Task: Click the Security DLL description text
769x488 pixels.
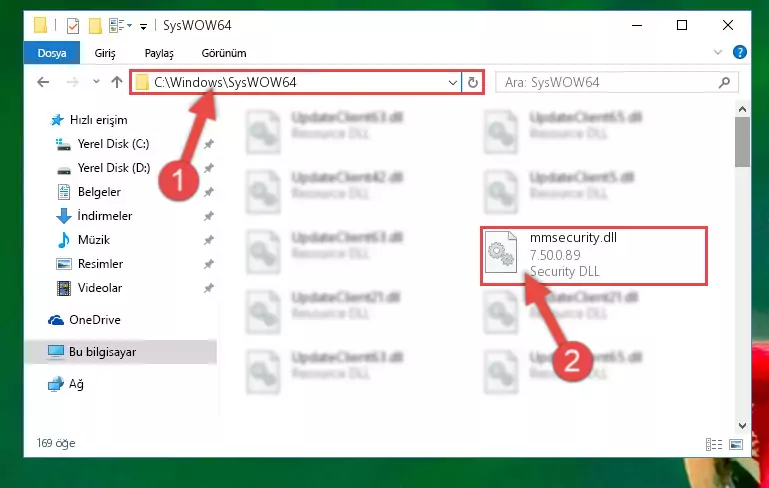Action: [564, 271]
